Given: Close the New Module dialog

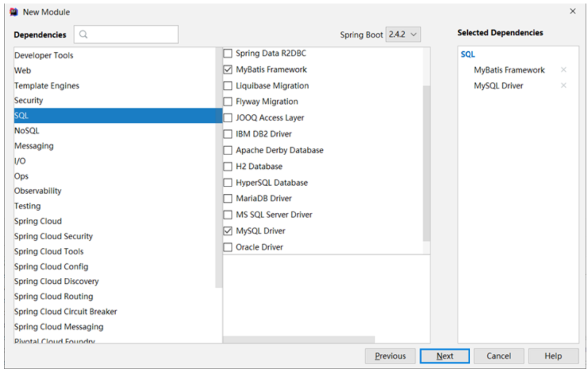Looking at the screenshot, I should [x=572, y=11].
